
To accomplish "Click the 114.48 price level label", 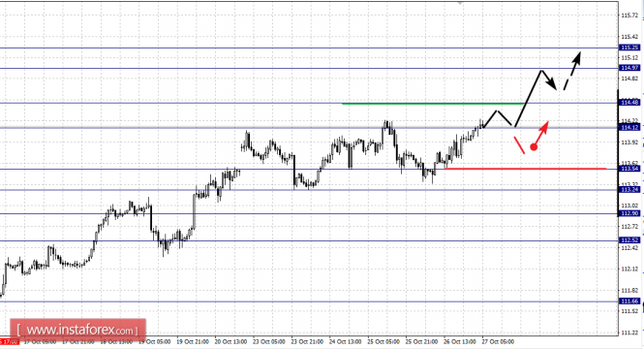I will click(x=629, y=103).
